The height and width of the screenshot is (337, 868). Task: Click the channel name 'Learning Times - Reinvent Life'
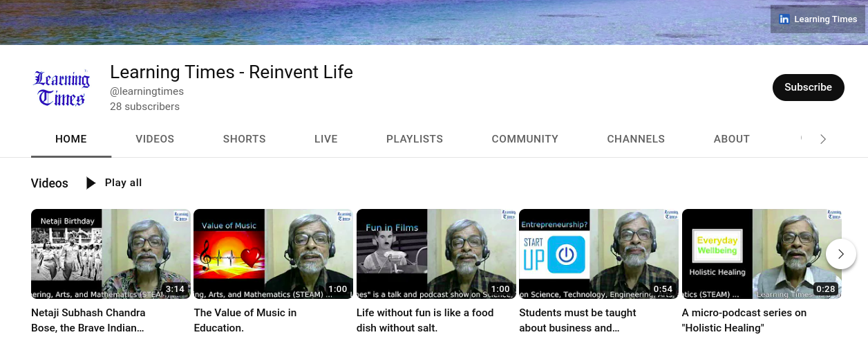tap(232, 72)
